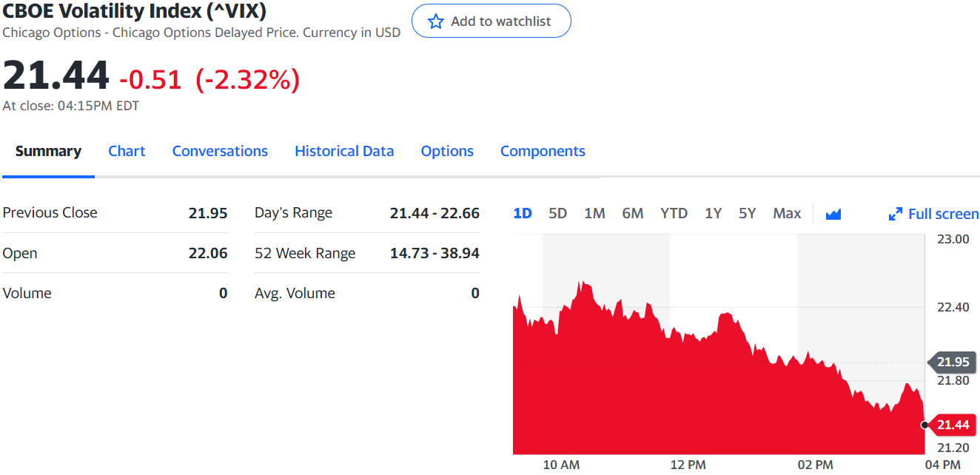Select the 5D chart range
The width and height of the screenshot is (980, 475).
point(557,213)
